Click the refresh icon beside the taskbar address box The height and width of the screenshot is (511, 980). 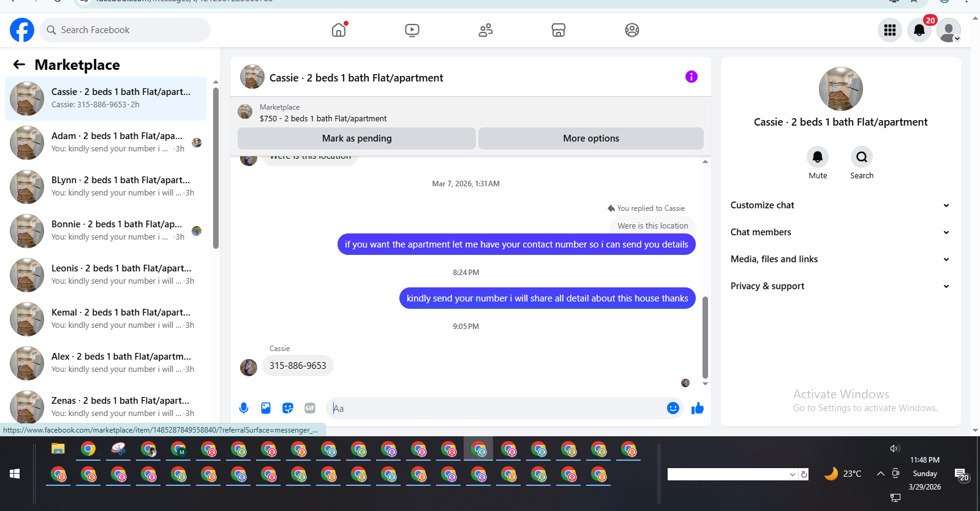coord(804,474)
